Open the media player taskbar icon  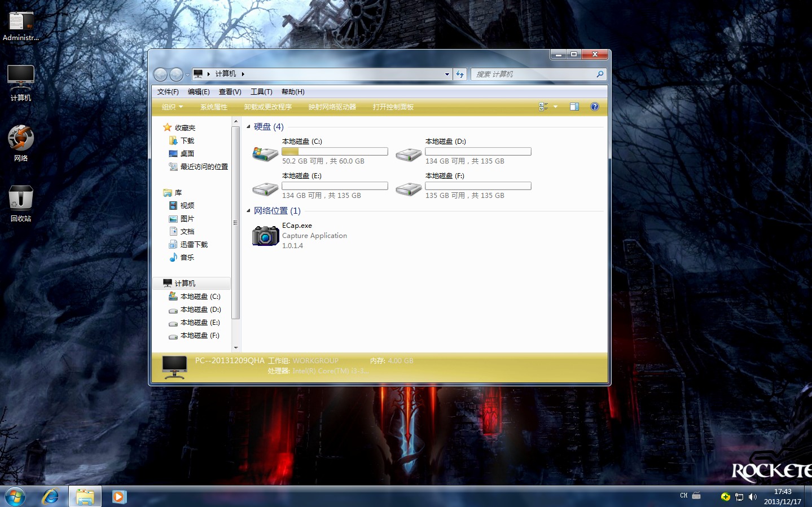point(119,496)
